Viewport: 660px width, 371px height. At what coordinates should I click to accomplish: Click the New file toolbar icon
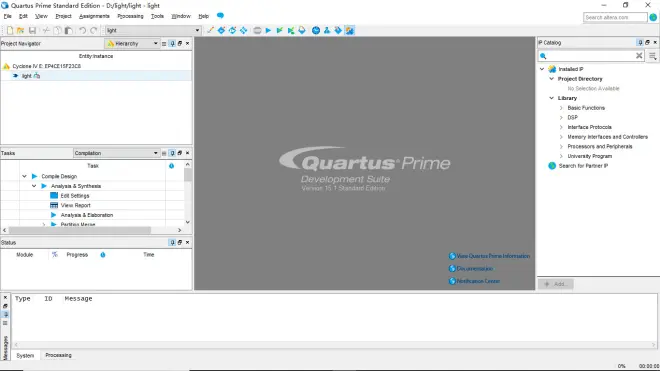[10, 30]
